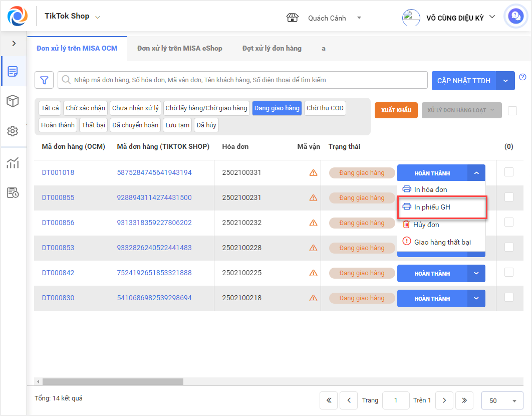Viewport: 532px width, 416px height.
Task: Open TikTok order 9288943114274431500
Action: click(154, 197)
